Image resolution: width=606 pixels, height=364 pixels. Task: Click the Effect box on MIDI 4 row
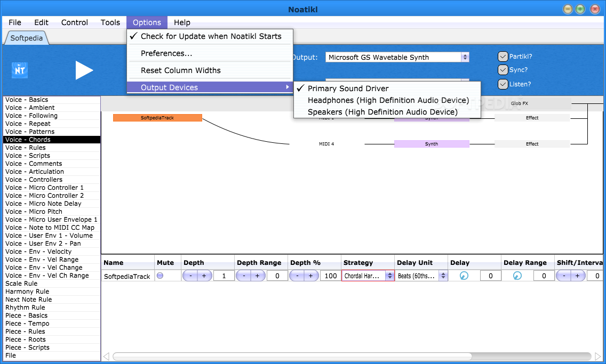pos(532,144)
